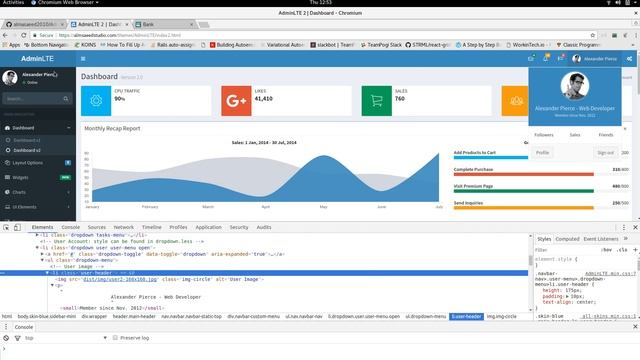Open Chromium three-dot menu
Screen dimensions: 640x360
coord(636,36)
